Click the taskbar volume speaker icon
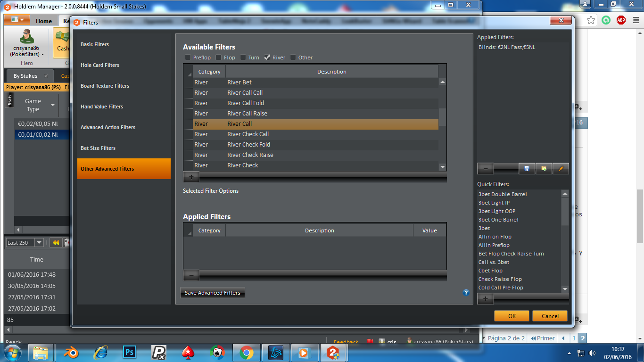Image resolution: width=644 pixels, height=362 pixels. coord(592,353)
